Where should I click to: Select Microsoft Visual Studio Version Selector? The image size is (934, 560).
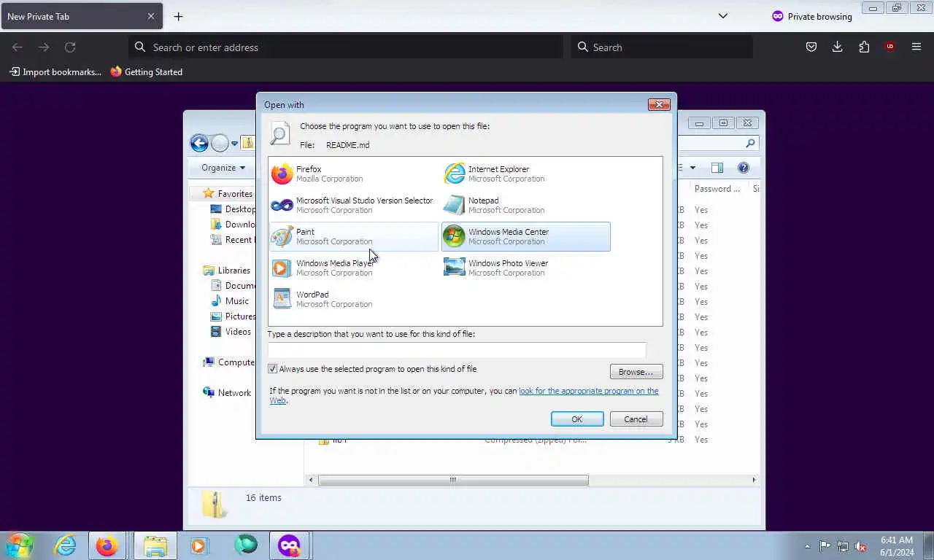(x=354, y=205)
